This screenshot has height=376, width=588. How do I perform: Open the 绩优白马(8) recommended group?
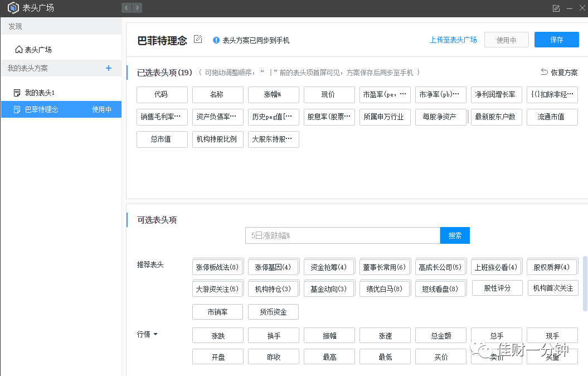(x=385, y=288)
